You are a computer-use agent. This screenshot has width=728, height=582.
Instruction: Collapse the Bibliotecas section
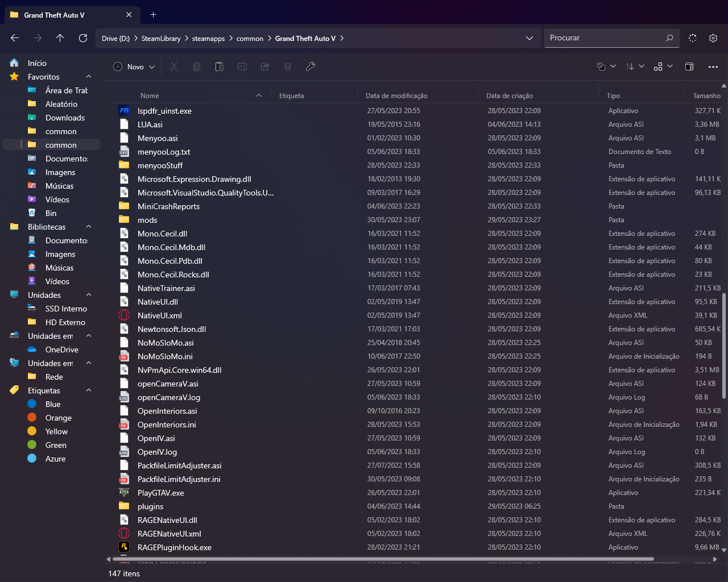pyautogui.click(x=89, y=227)
